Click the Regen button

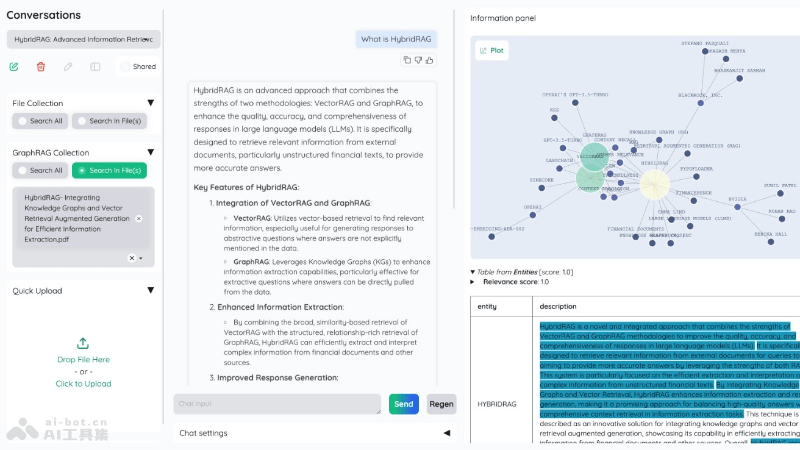point(441,404)
